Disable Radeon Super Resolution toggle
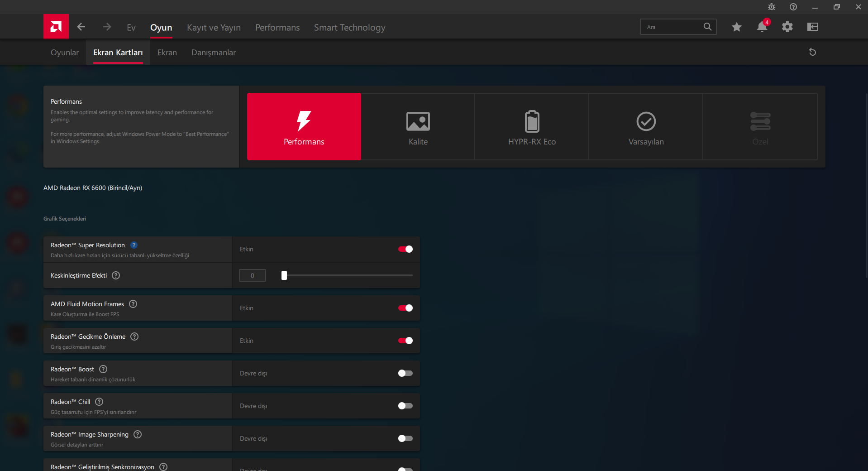868x471 pixels. 405,249
